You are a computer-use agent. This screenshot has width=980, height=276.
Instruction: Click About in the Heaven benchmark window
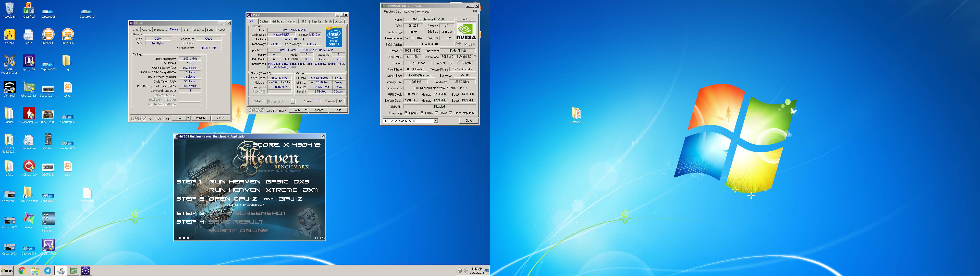185,237
